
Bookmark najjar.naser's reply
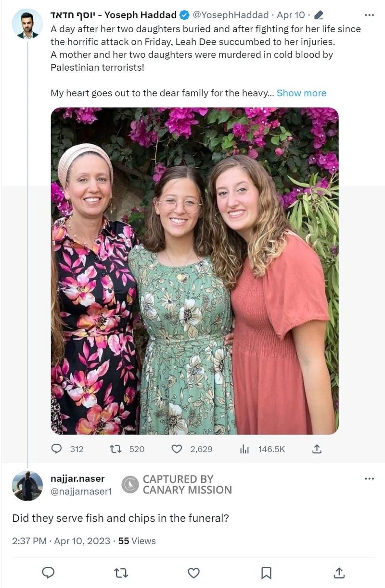click(x=266, y=573)
